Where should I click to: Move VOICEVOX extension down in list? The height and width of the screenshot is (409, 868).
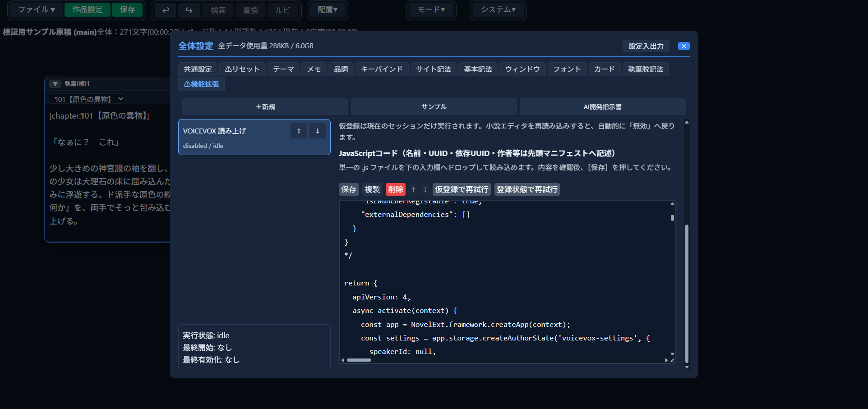point(318,131)
